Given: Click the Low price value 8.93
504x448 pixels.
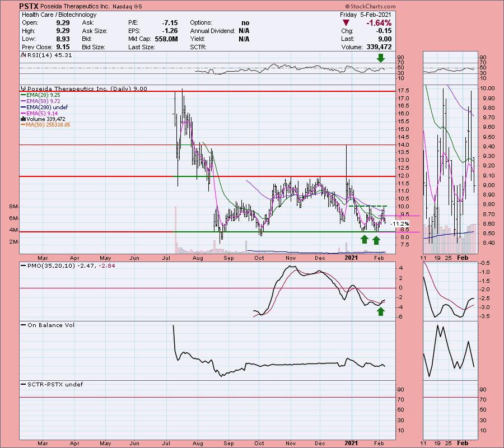Looking at the screenshot, I should coord(63,39).
